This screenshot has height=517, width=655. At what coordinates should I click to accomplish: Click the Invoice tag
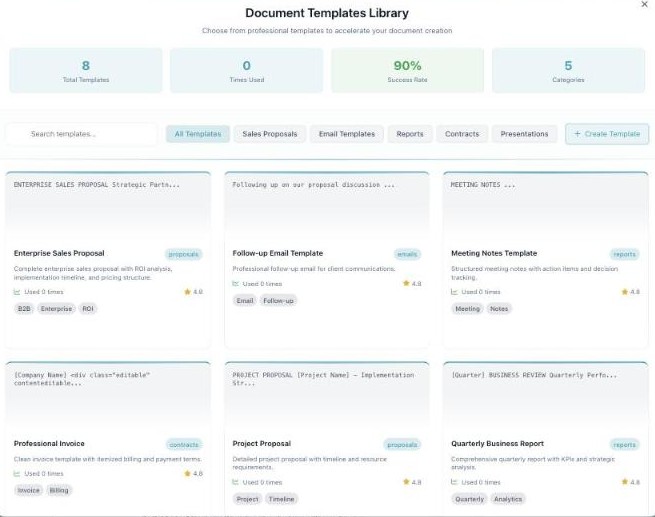28,490
